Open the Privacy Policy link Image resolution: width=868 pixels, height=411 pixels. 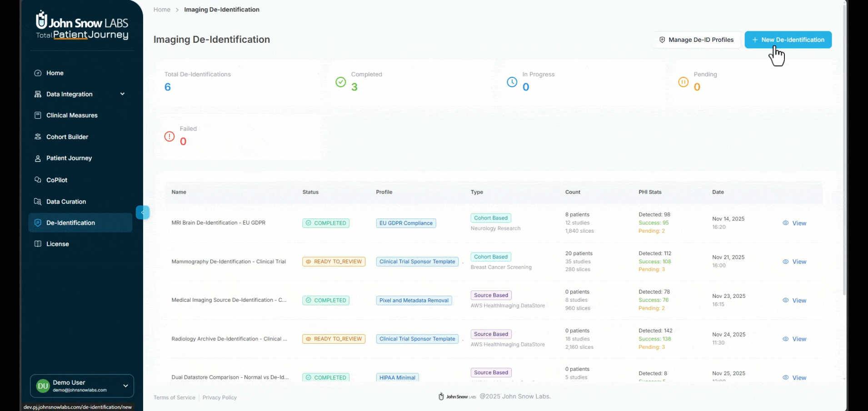219,398
